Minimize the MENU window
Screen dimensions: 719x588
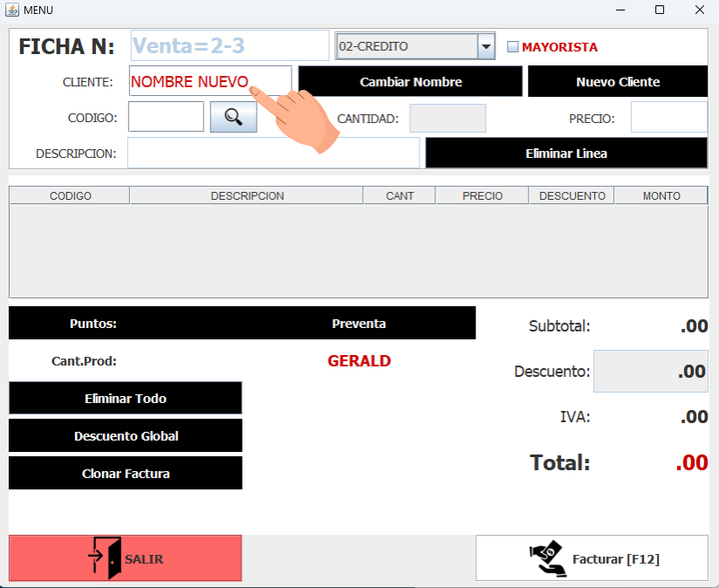620,10
